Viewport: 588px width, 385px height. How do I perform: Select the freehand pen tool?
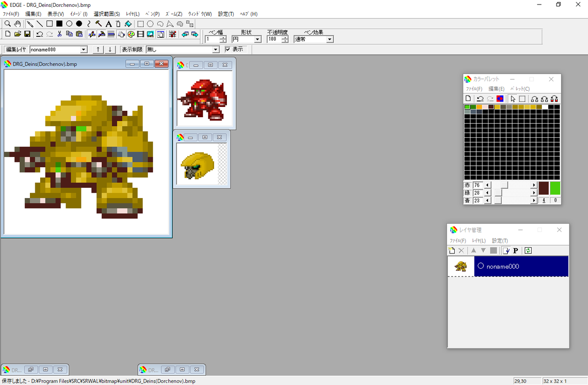click(x=30, y=24)
